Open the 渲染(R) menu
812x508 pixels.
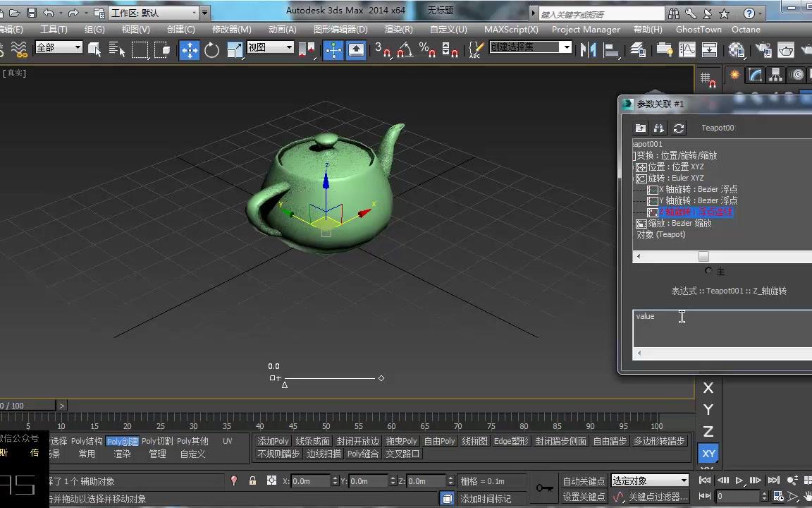click(x=398, y=29)
